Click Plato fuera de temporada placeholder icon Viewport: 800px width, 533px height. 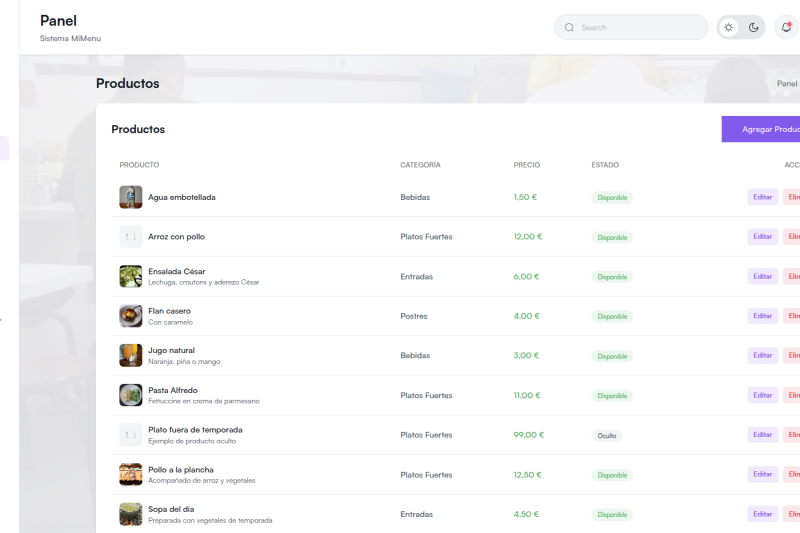(131, 435)
